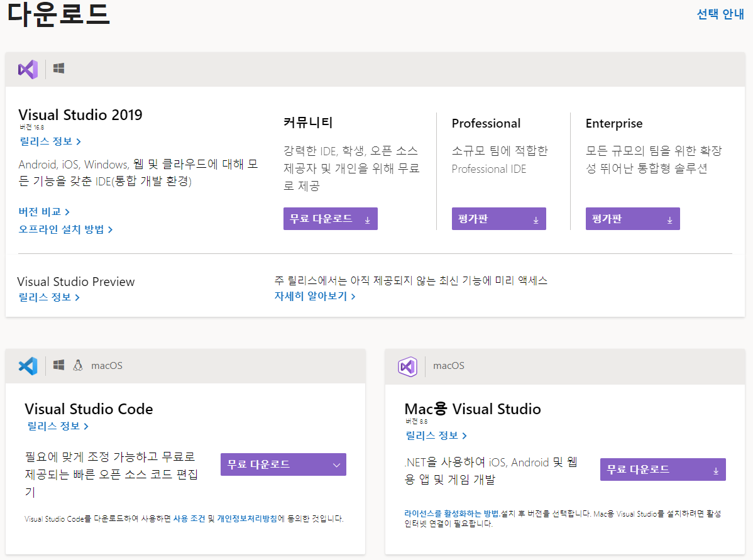Click the 버전 8.8 version text

(416, 421)
